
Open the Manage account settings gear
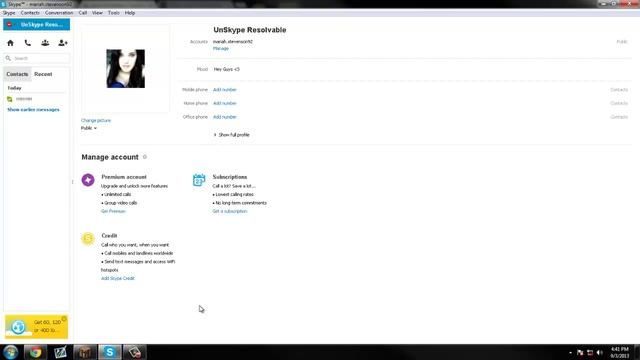point(145,157)
